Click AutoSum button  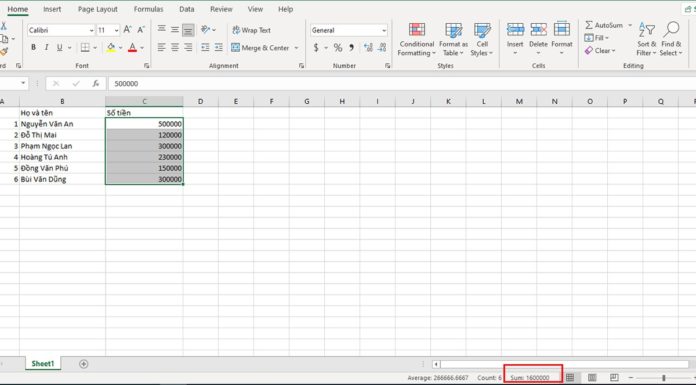[603, 25]
